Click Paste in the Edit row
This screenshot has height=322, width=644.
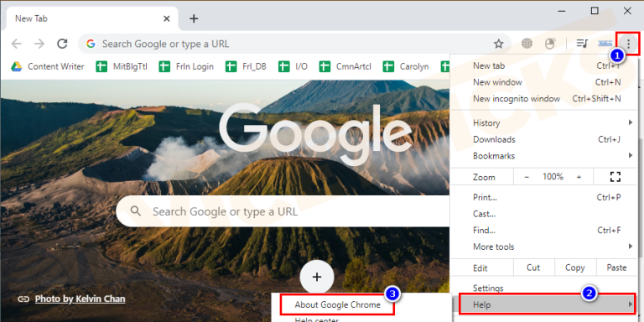click(x=616, y=267)
